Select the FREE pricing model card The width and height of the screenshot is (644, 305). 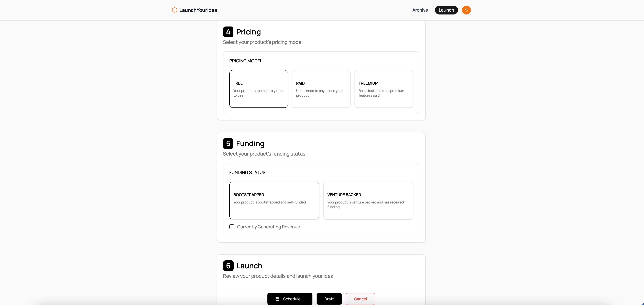[258, 89]
